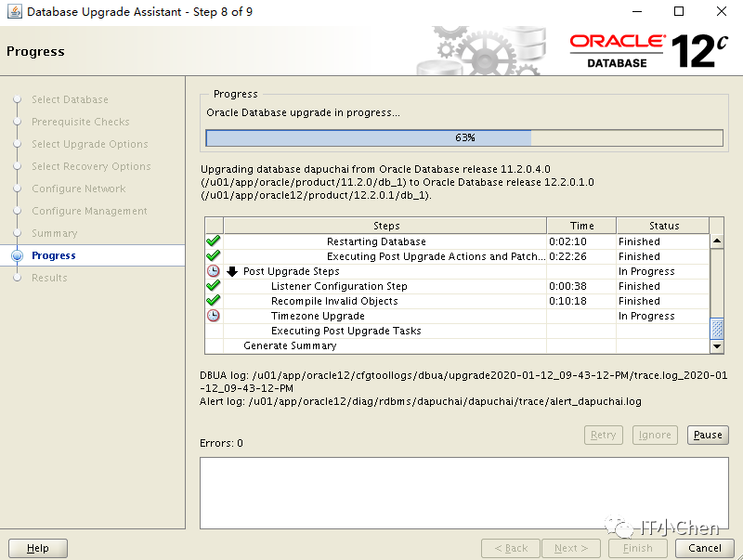Click the greyed-out Next button
The width and height of the screenshot is (743, 560).
tap(571, 548)
